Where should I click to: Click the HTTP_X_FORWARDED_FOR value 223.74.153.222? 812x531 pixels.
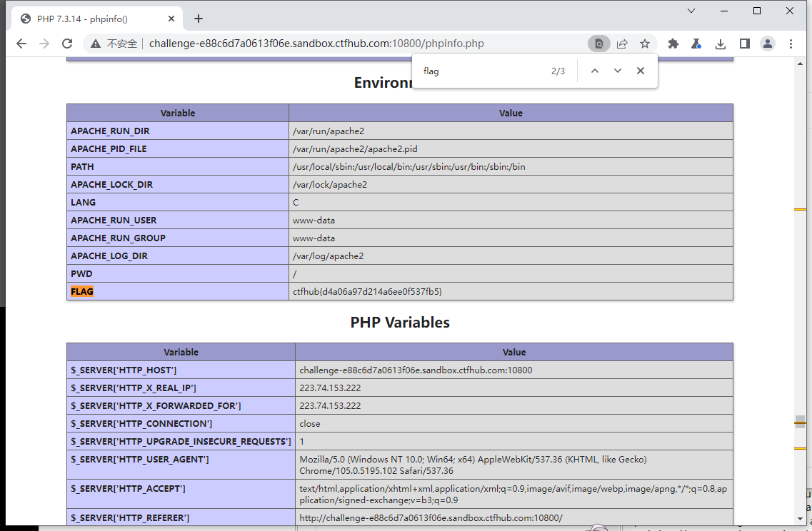coord(330,406)
